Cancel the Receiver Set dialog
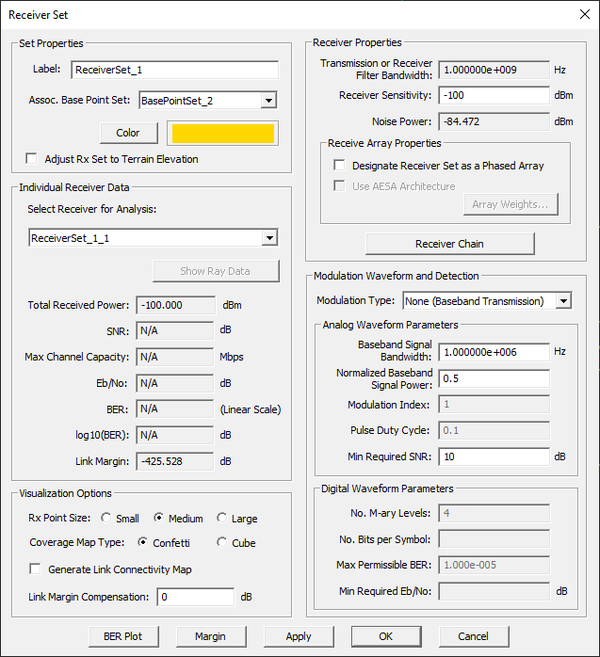Screen dimensions: 600x657 (x=474, y=636)
